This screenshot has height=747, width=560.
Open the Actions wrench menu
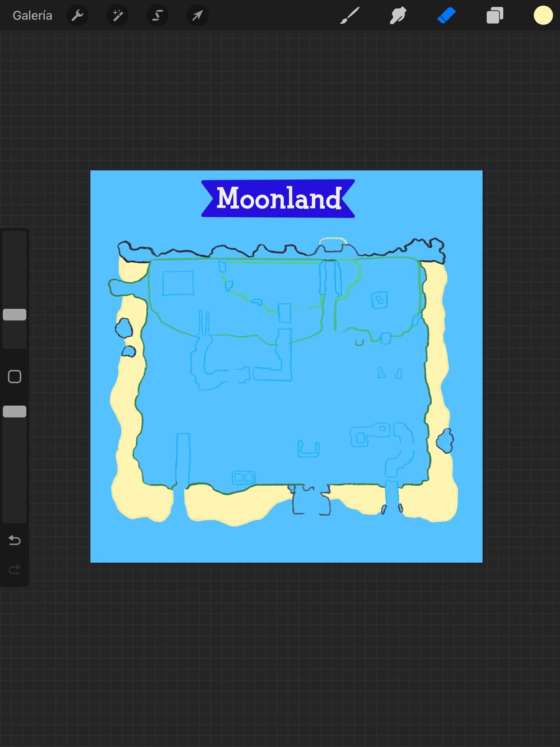tap(77, 16)
